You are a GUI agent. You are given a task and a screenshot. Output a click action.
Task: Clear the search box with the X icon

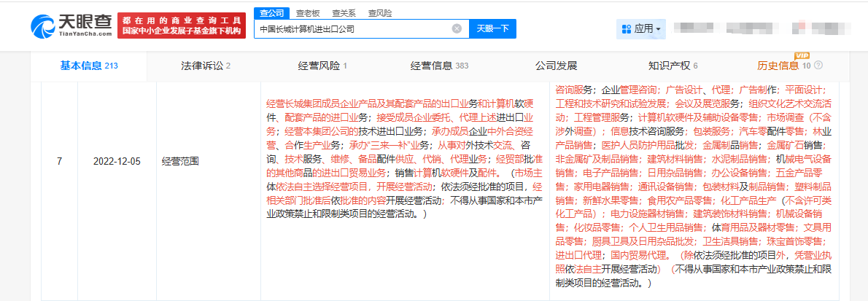click(457, 28)
